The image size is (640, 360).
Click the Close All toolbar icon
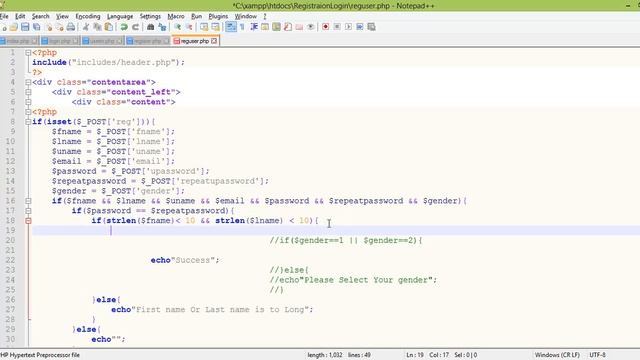(60, 27)
